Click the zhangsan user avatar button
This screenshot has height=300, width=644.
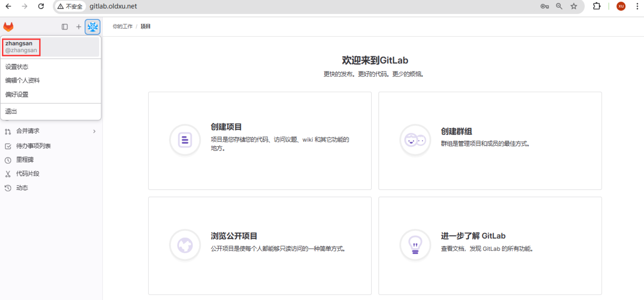click(x=93, y=27)
